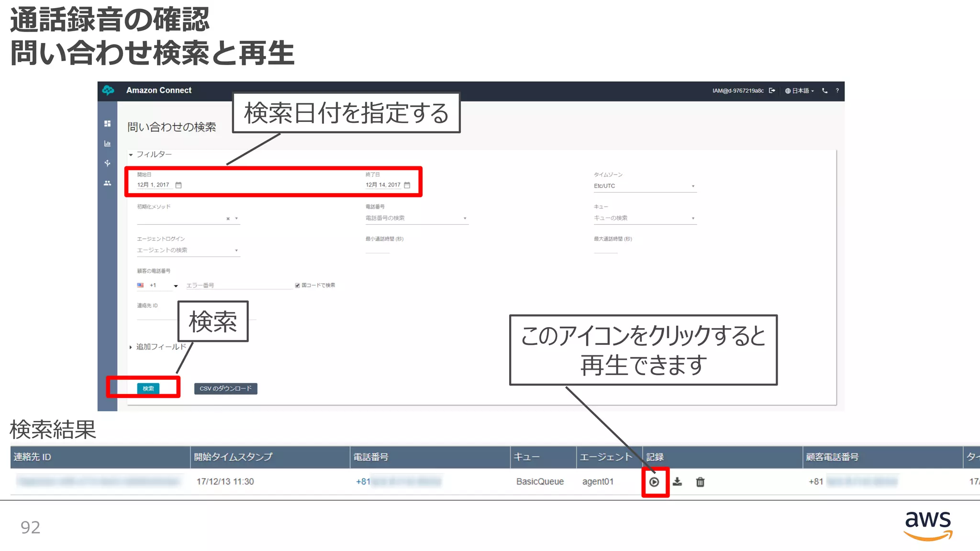The image size is (980, 551).
Task: Click the 17/12/13 11:30 timestamp cell
Action: click(x=225, y=482)
